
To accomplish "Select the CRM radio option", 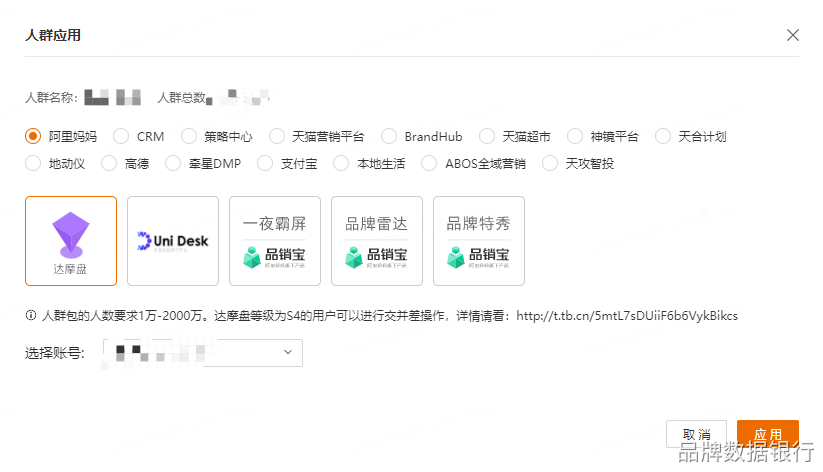I will (121, 137).
